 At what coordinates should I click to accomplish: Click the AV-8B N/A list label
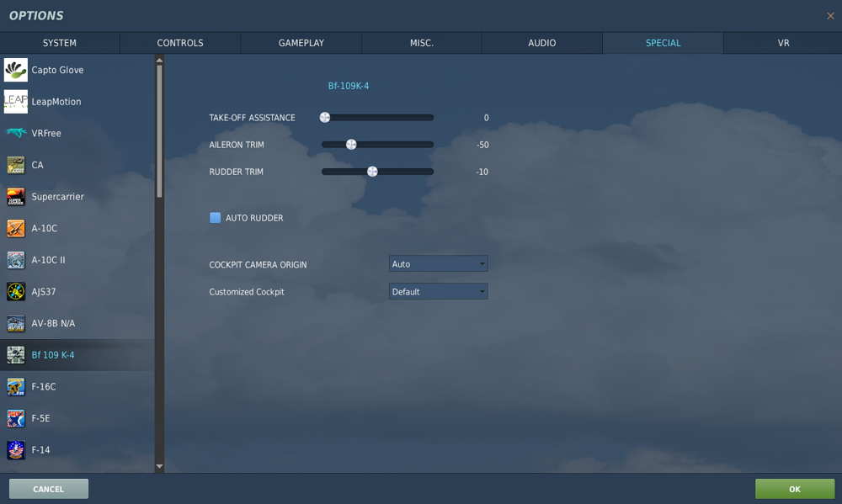[x=53, y=323]
